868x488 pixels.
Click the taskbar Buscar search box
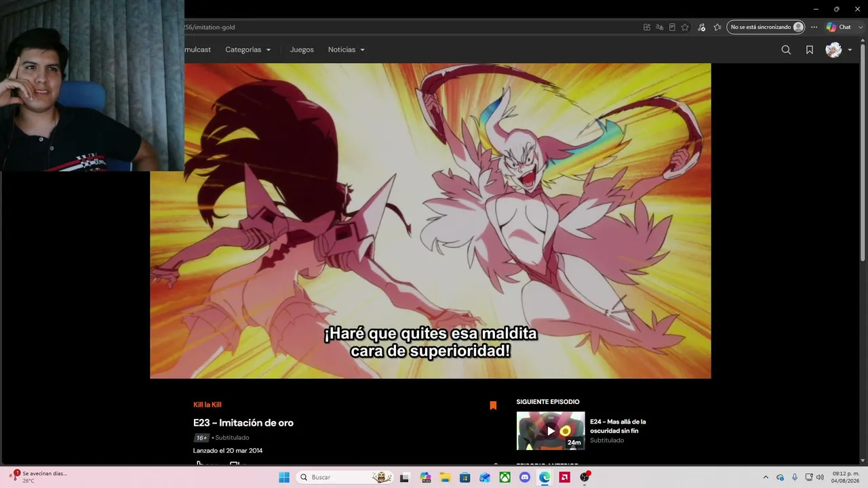pos(346,477)
